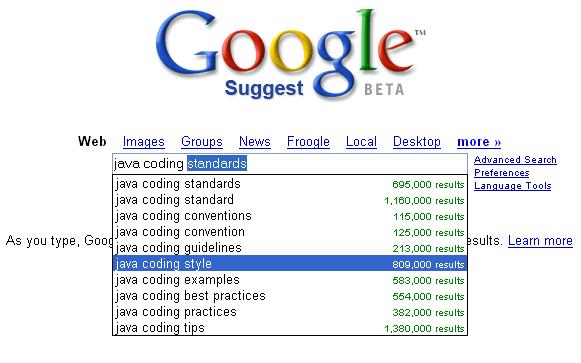Select highlighted suggestion 'java coding style'
This screenshot has height=363, width=581.
[290, 264]
